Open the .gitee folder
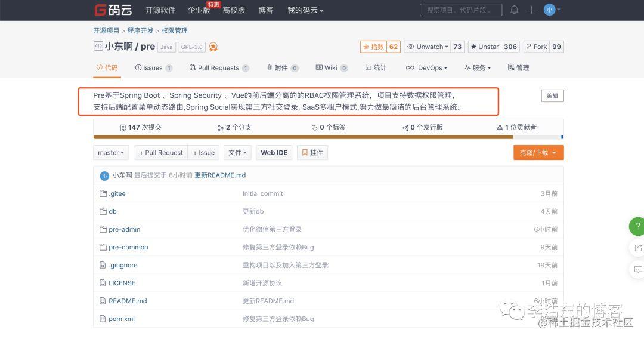644x339 pixels. click(117, 193)
